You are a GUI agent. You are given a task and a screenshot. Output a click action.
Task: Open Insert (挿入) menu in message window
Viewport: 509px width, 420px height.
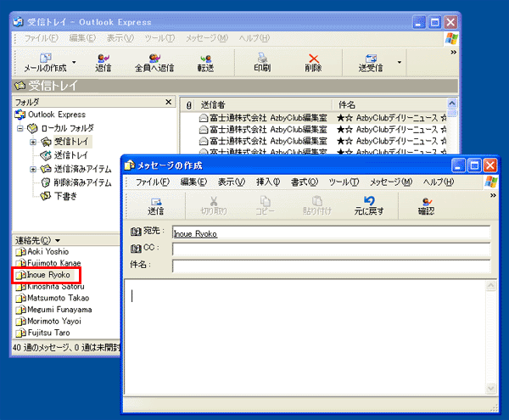pyautogui.click(x=268, y=182)
